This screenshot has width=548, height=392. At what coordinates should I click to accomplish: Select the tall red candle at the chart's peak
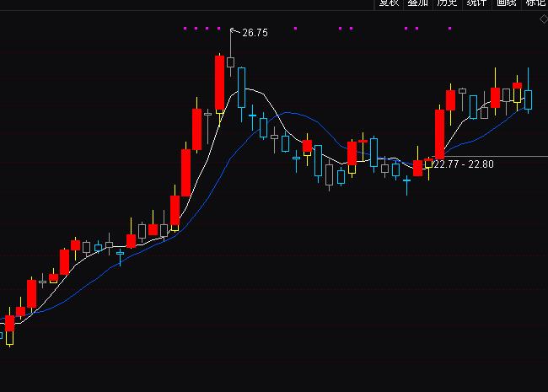coord(220,83)
